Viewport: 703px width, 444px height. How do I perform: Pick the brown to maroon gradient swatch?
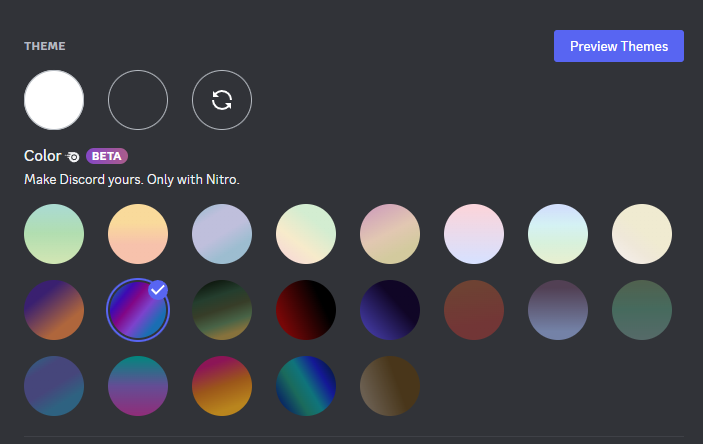coord(474,310)
